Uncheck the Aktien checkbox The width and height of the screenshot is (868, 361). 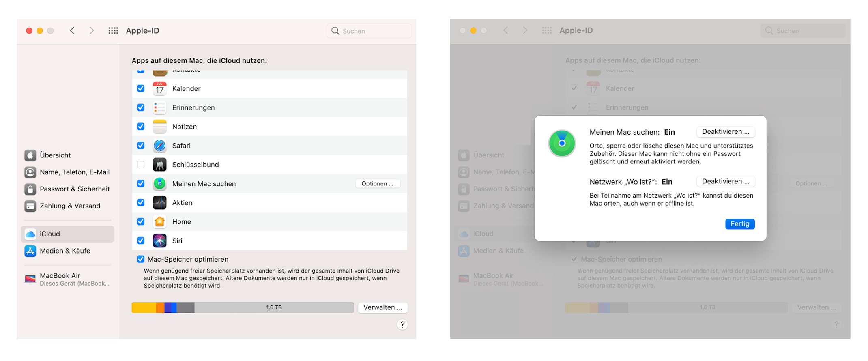(141, 203)
